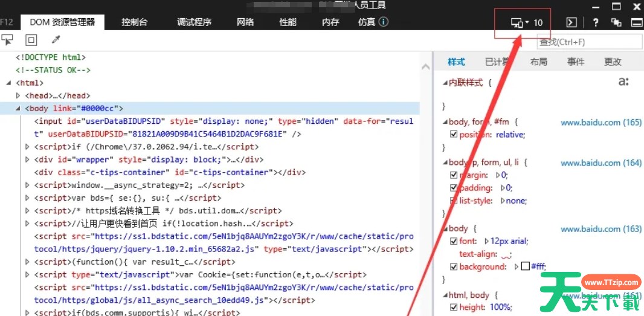Uncheck the position: relative property checkbox

point(454,135)
